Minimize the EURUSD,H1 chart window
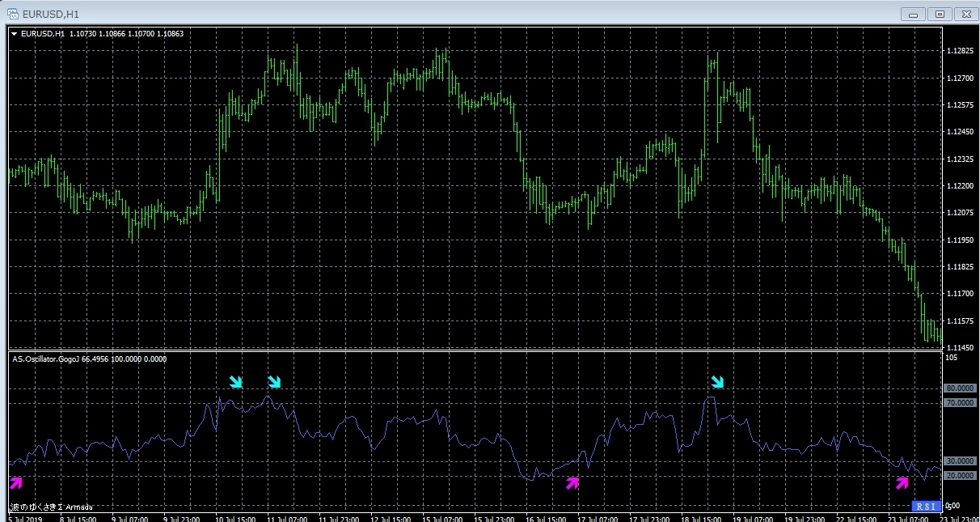The height and width of the screenshot is (522, 980). [x=915, y=14]
